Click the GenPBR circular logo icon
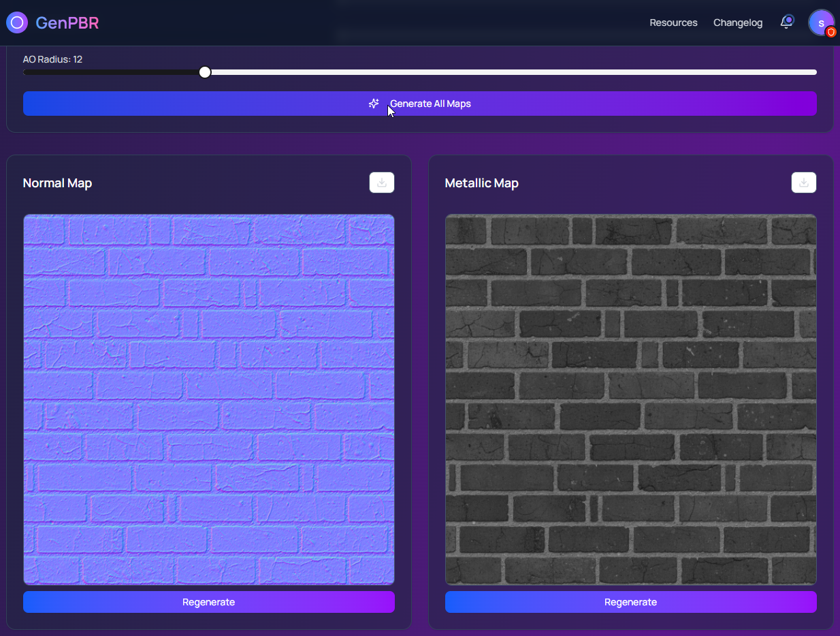 17,22
